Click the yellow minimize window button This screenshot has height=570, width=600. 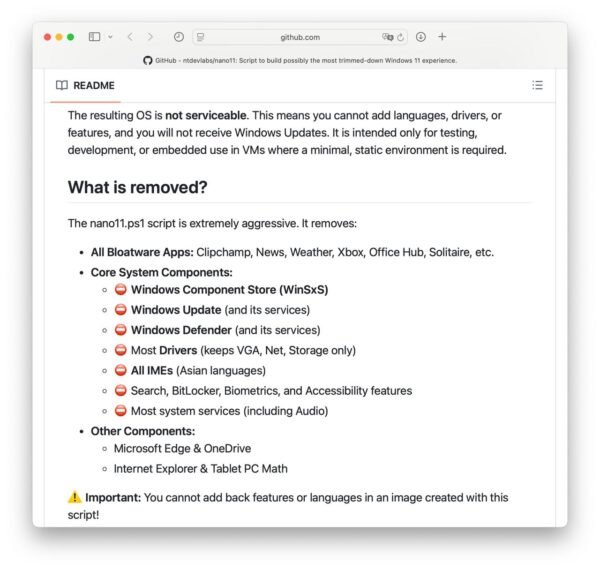pyautogui.click(x=59, y=37)
